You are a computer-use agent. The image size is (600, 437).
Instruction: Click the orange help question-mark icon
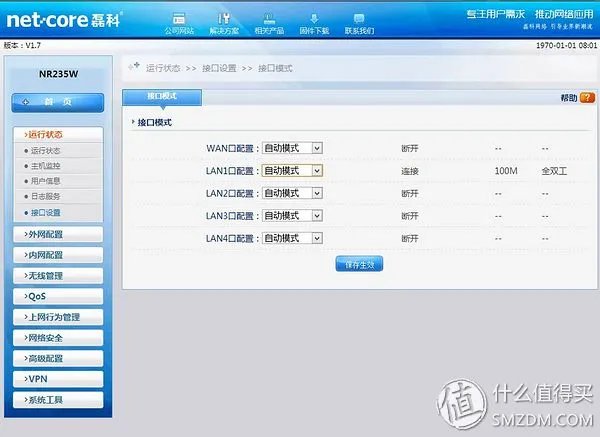click(587, 98)
